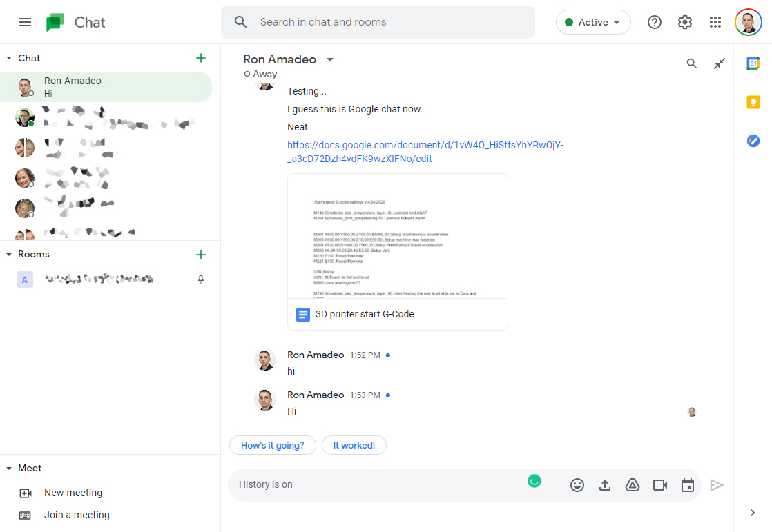Open Google Calendar in side panel
The height and width of the screenshot is (532, 772).
pyautogui.click(x=753, y=63)
